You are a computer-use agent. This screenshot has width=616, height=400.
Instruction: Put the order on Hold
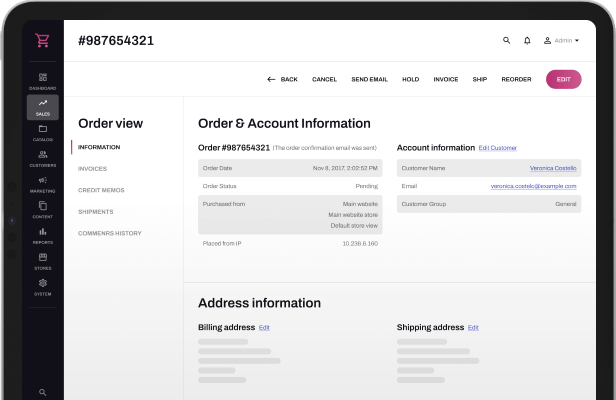pyautogui.click(x=411, y=79)
